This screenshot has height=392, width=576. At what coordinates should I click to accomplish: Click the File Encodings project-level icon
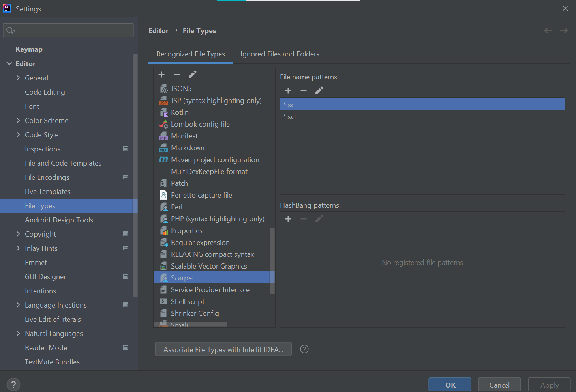(x=126, y=177)
